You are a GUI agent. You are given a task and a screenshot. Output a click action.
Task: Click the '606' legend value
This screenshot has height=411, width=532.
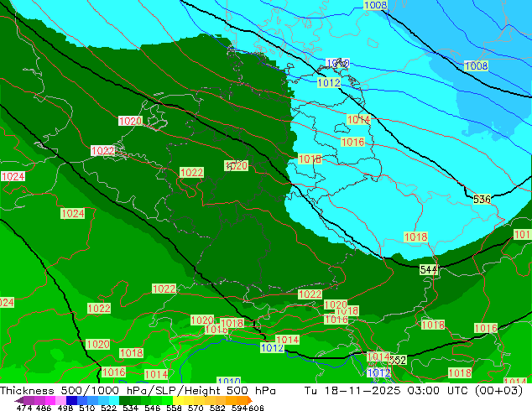(x=255, y=408)
